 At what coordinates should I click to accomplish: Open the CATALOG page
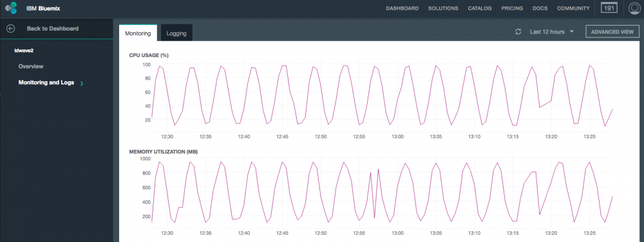tap(480, 8)
